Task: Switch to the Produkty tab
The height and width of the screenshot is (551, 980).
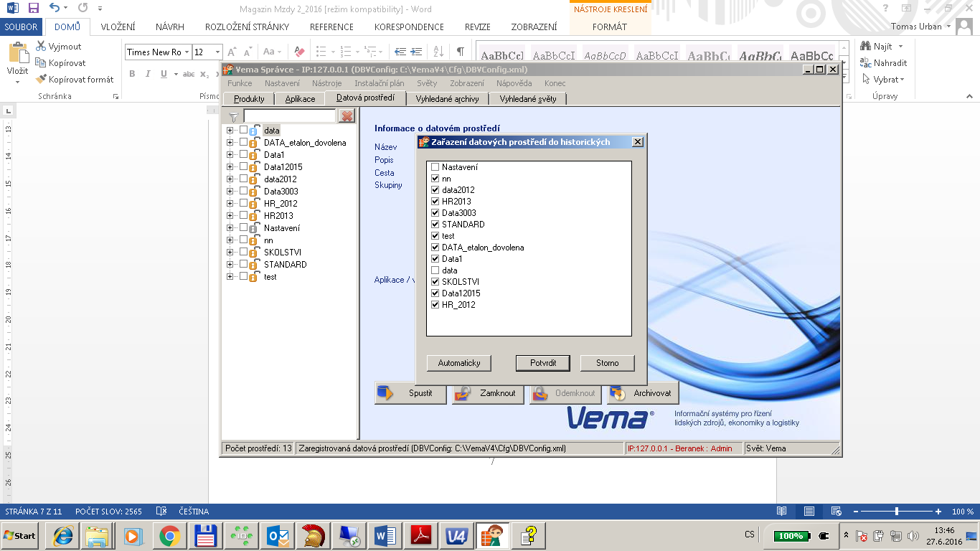Action: [x=249, y=99]
